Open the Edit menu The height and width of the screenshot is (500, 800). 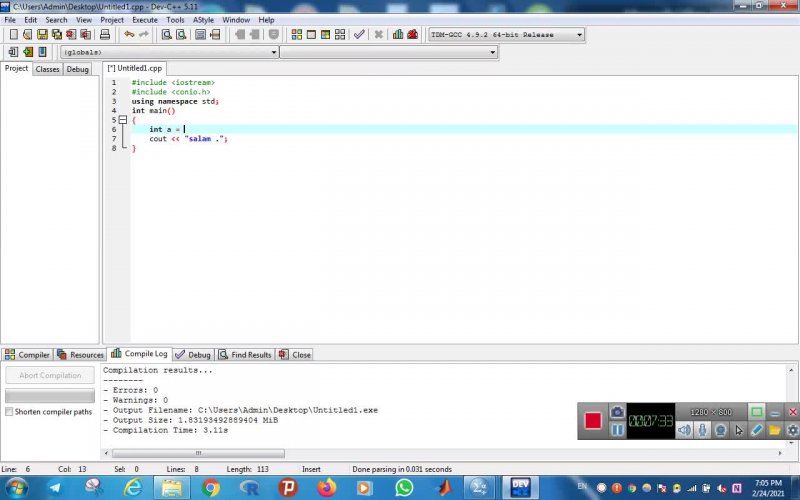point(31,20)
